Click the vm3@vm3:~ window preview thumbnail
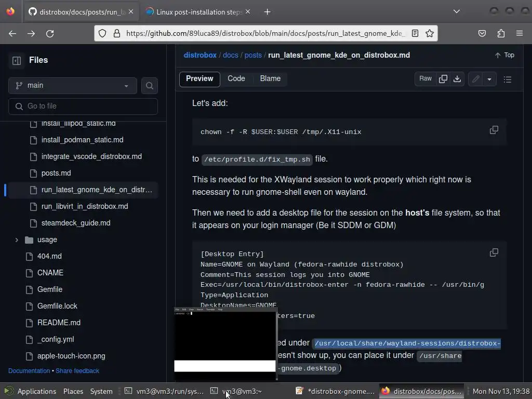 tap(225, 343)
